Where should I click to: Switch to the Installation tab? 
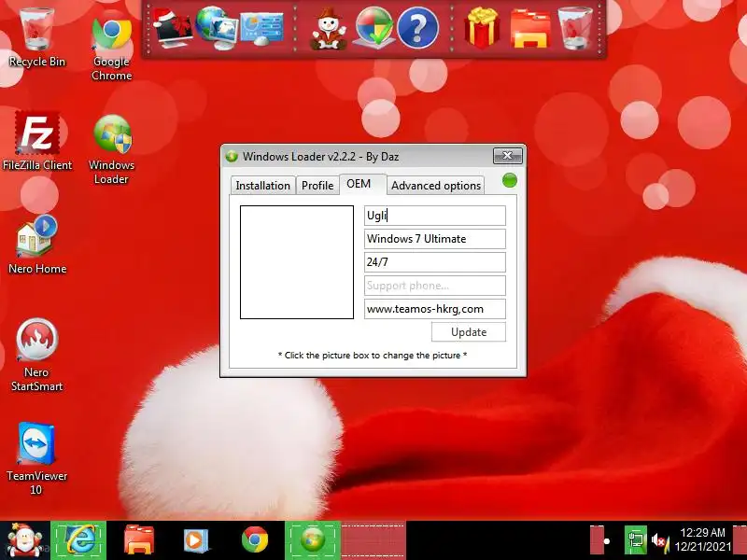pyautogui.click(x=262, y=185)
